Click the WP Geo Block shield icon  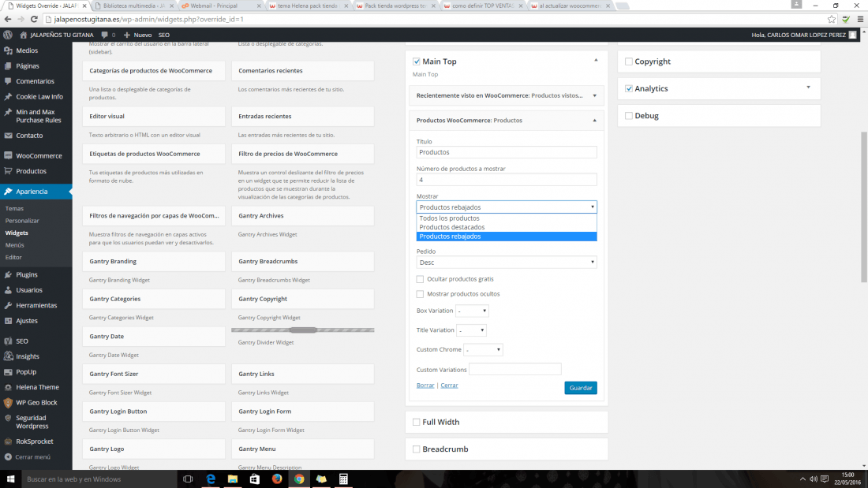click(x=8, y=403)
